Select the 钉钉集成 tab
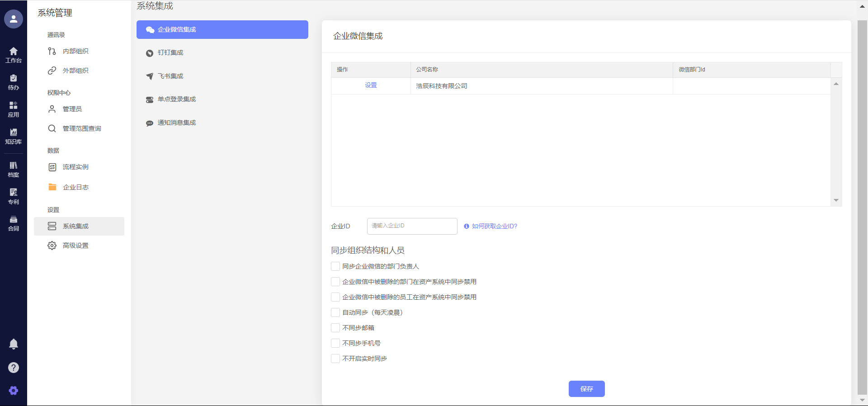Screen dimensions: 868x406 tap(170, 53)
